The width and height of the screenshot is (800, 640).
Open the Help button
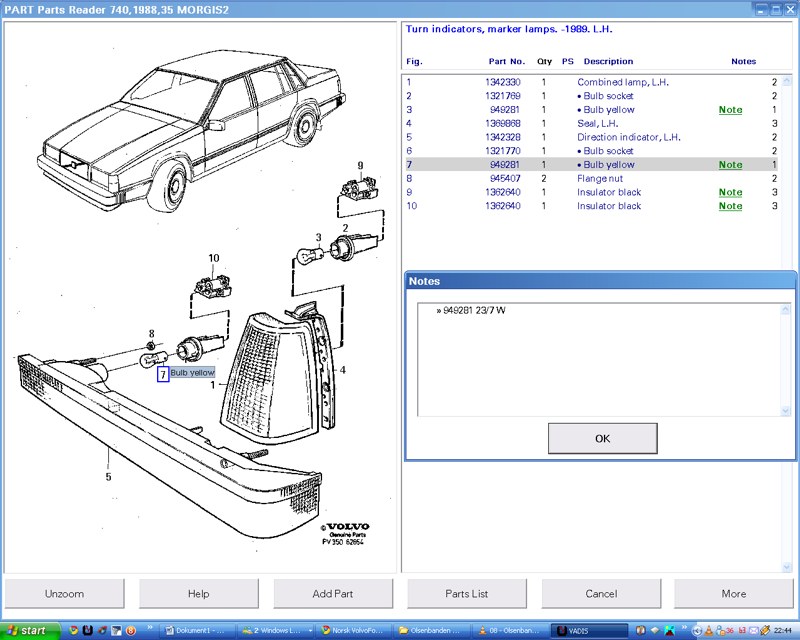(198, 593)
